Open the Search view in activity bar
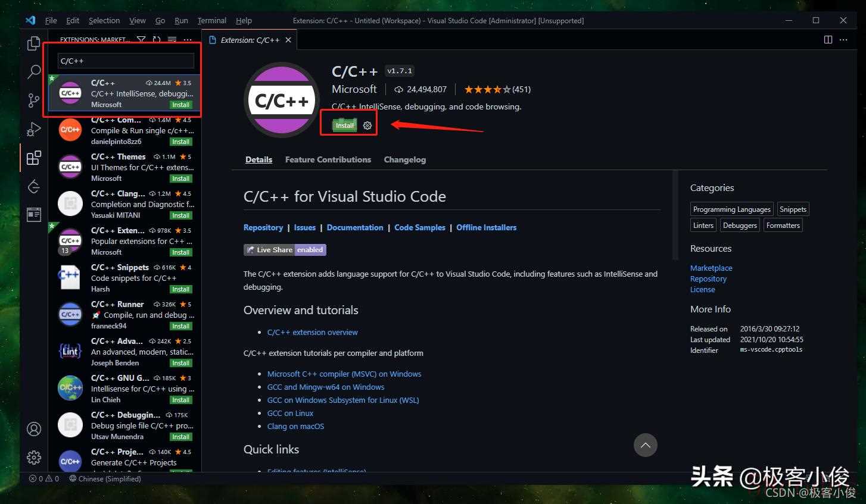This screenshot has width=866, height=504. [34, 72]
